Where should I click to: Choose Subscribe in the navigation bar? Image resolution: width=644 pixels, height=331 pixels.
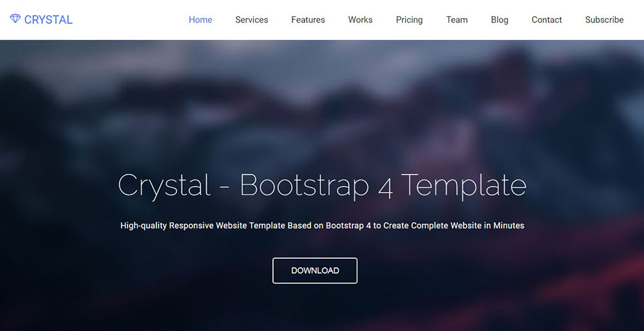[604, 20]
